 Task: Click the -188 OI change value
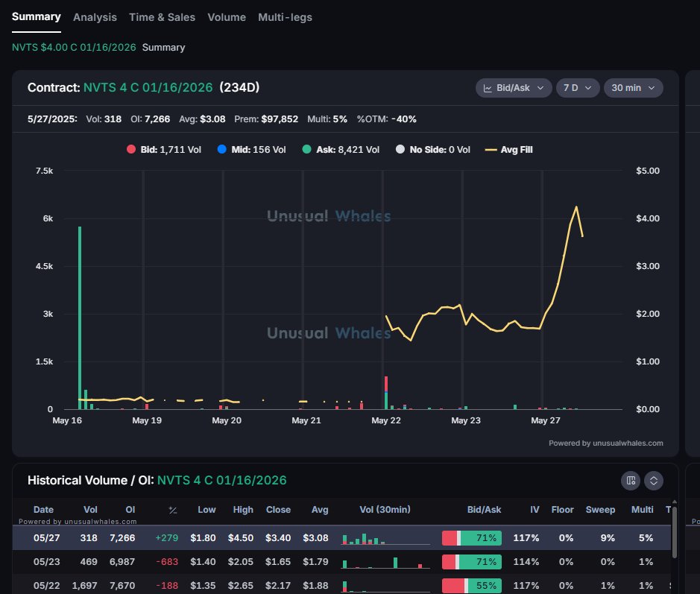pos(167,586)
